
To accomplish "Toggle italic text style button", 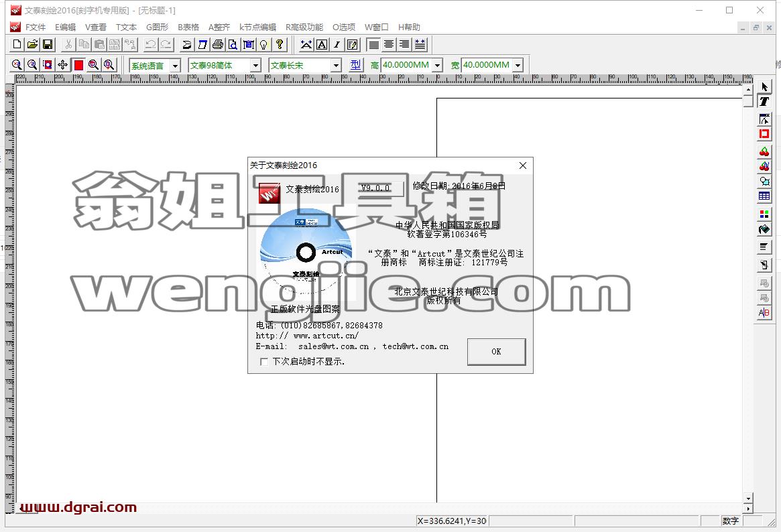I will pos(337,45).
